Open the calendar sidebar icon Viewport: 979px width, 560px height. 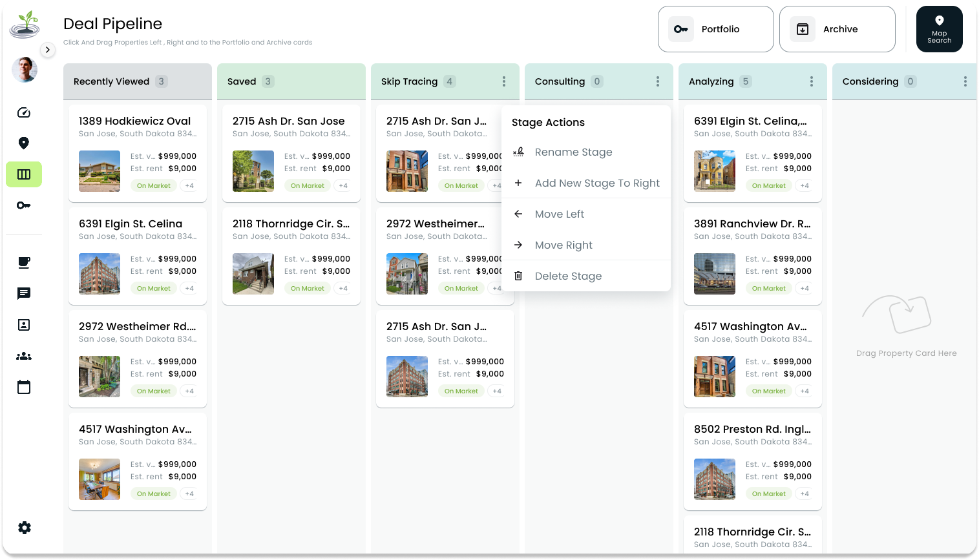24,387
